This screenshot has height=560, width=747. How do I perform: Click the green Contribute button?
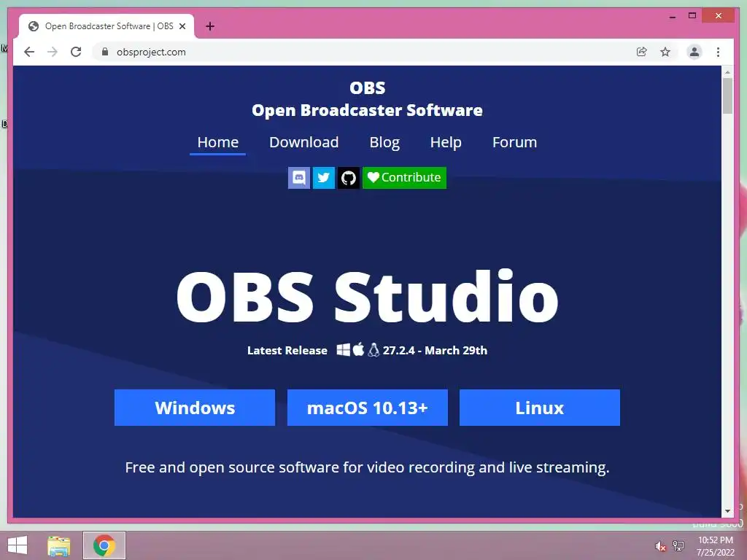pyautogui.click(x=404, y=178)
